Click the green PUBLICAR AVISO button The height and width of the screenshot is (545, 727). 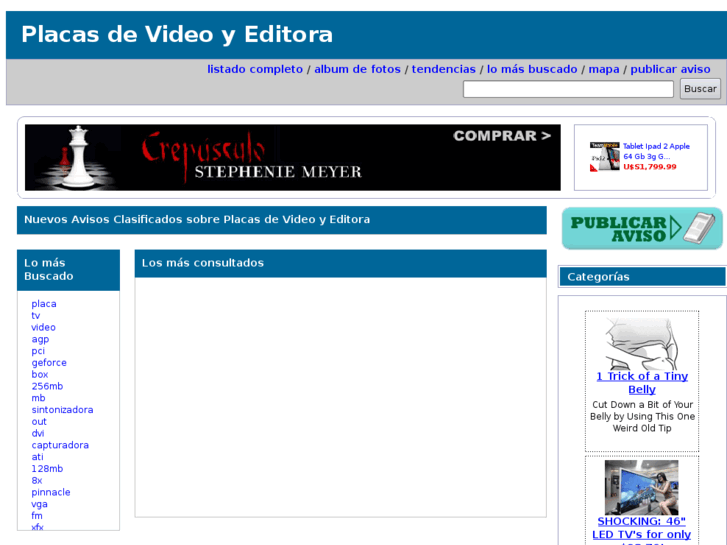coord(642,229)
